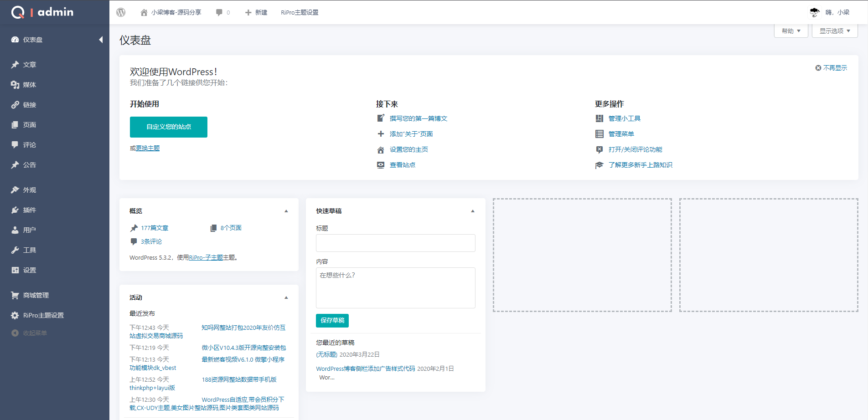
Task: Click the house icon beside 设置您的主页
Action: tap(381, 149)
